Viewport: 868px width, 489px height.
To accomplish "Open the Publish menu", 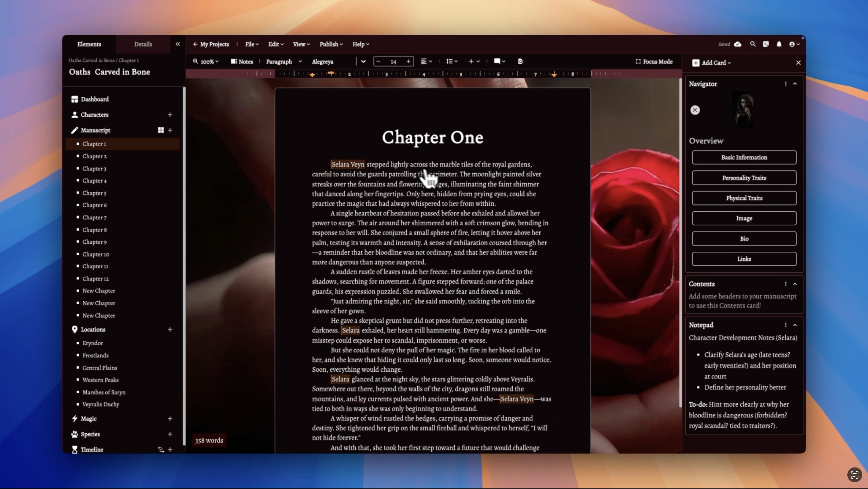I will pos(331,44).
